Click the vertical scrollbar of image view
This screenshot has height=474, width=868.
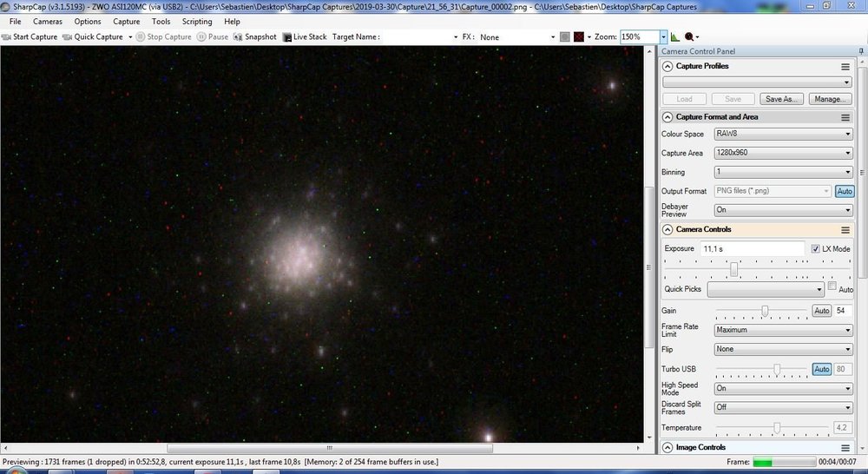[x=649, y=267]
